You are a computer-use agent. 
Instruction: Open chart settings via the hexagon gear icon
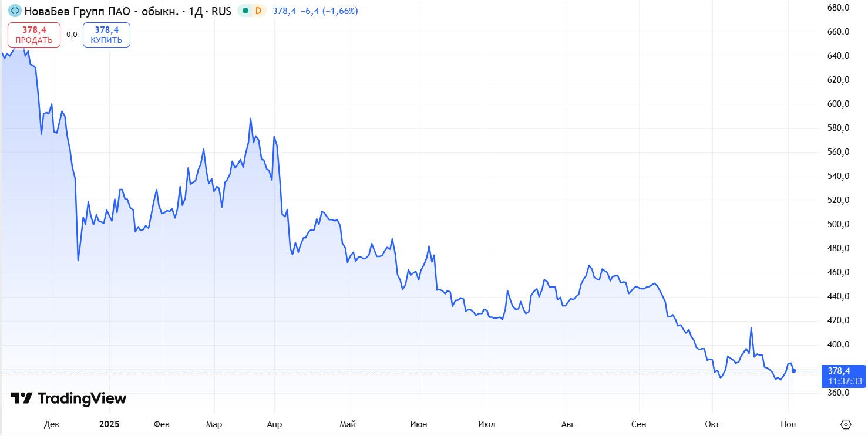tap(846, 424)
